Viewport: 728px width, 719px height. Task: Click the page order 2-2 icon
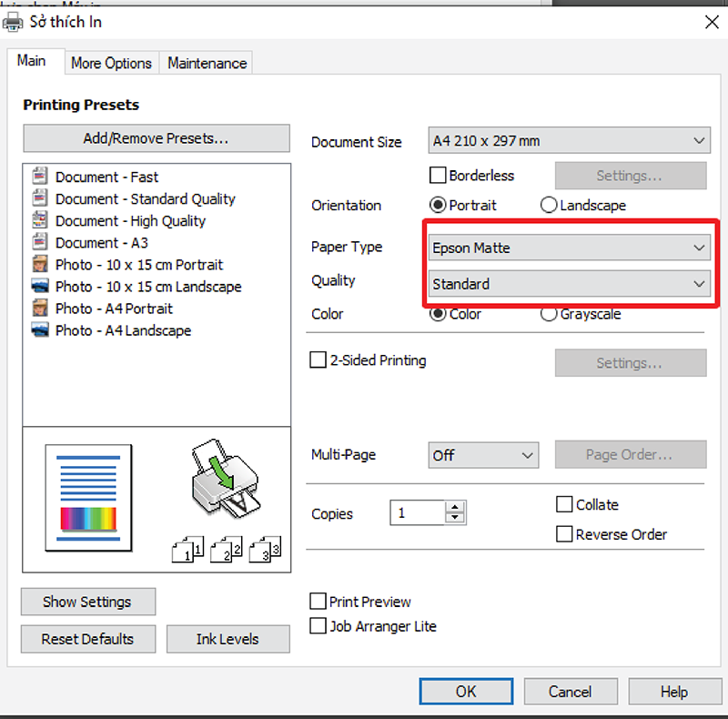pos(226,550)
